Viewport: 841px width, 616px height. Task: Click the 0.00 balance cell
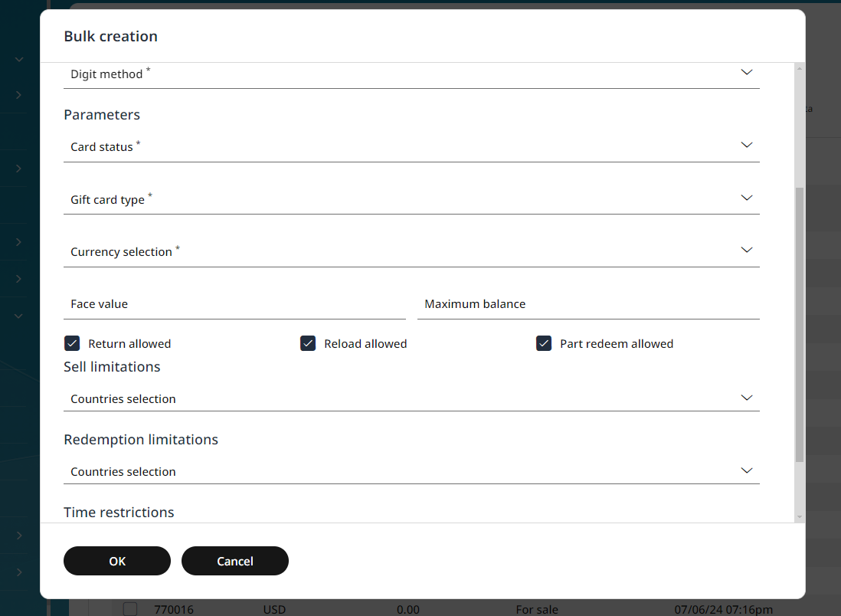[408, 610]
